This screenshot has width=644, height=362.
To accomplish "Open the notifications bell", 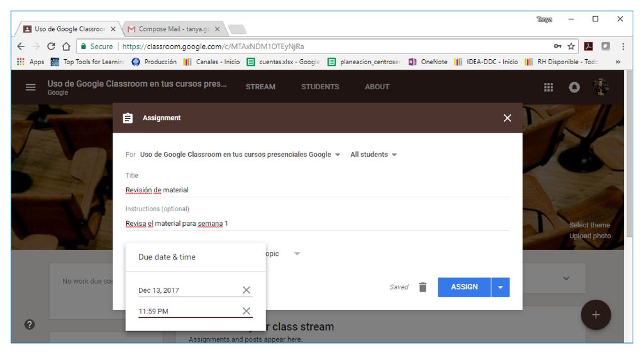I will point(574,87).
